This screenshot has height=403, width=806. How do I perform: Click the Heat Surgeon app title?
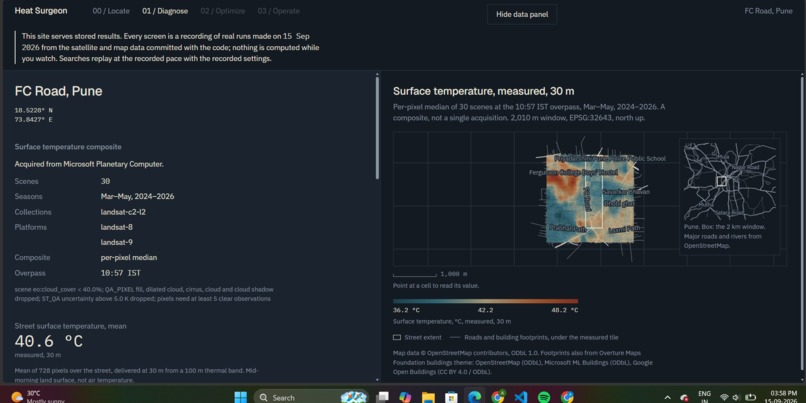click(x=41, y=11)
